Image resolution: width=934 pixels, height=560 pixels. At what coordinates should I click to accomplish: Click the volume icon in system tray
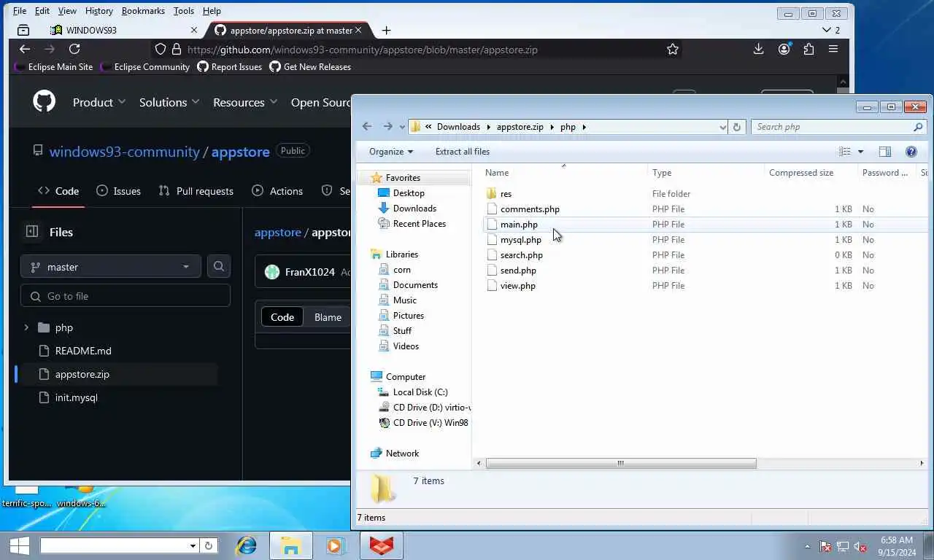(x=860, y=546)
